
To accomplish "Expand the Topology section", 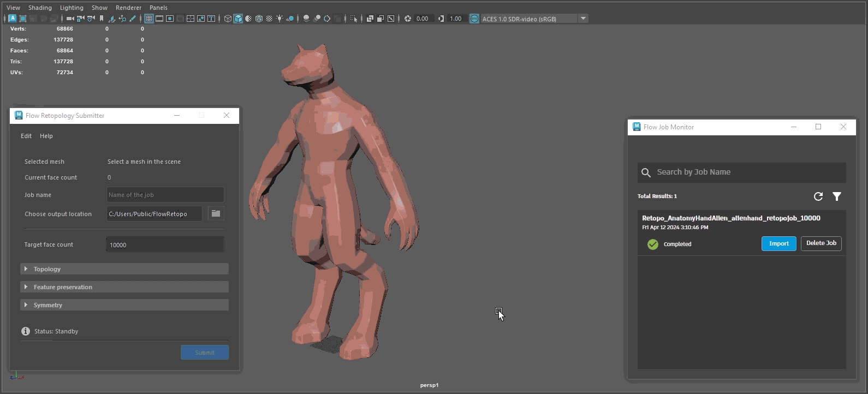I will click(x=124, y=269).
